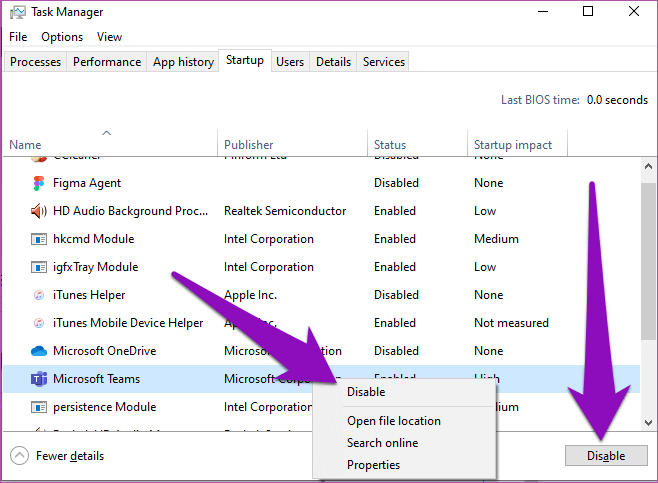Select the Microsoft OneDrive row name
The image size is (658, 483).
coord(104,351)
